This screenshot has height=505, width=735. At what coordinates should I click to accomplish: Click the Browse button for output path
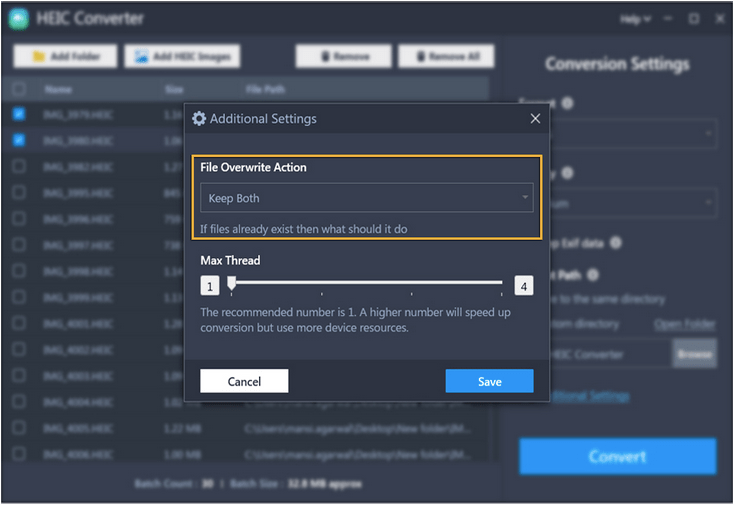tap(695, 354)
